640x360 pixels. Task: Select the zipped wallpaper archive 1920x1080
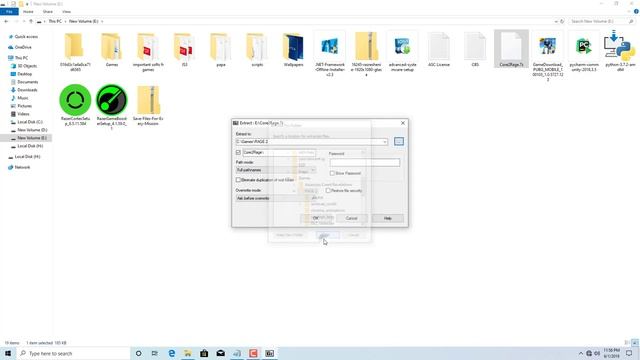click(366, 54)
